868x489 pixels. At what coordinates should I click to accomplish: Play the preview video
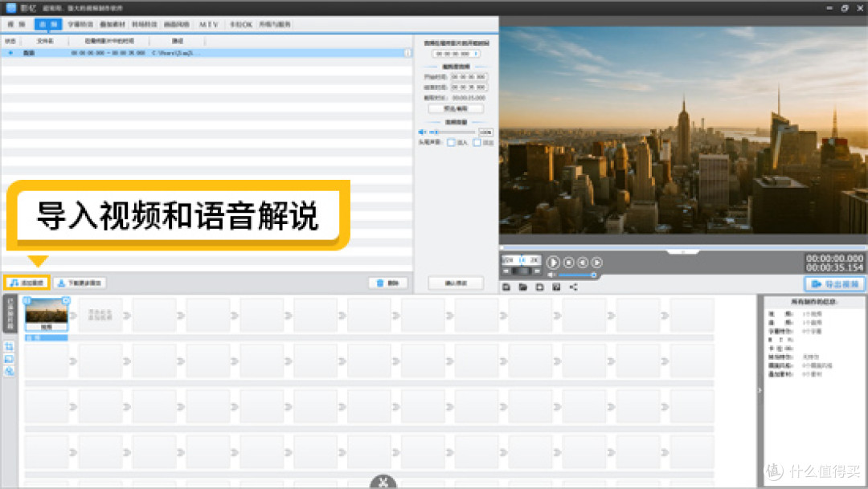coord(553,263)
